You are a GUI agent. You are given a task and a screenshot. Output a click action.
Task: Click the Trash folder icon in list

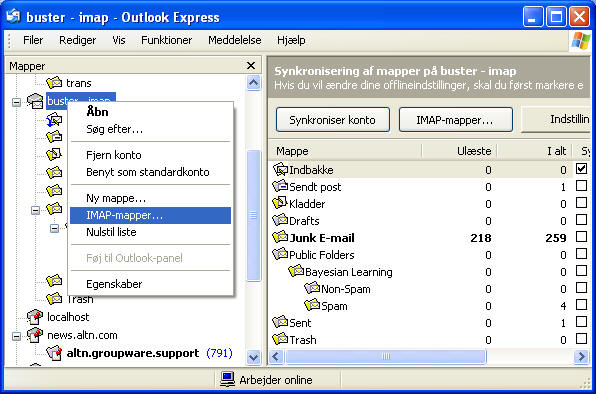tap(281, 339)
